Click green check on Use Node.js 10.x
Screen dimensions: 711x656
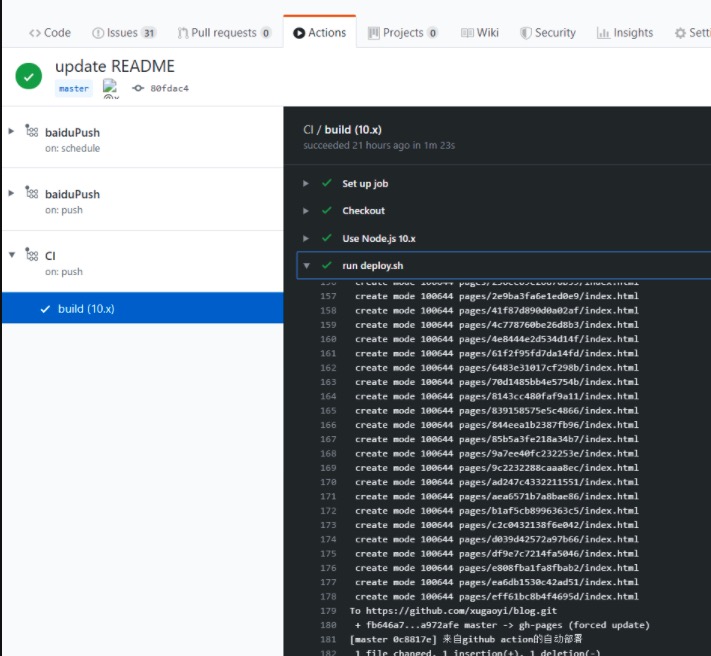(x=326, y=238)
